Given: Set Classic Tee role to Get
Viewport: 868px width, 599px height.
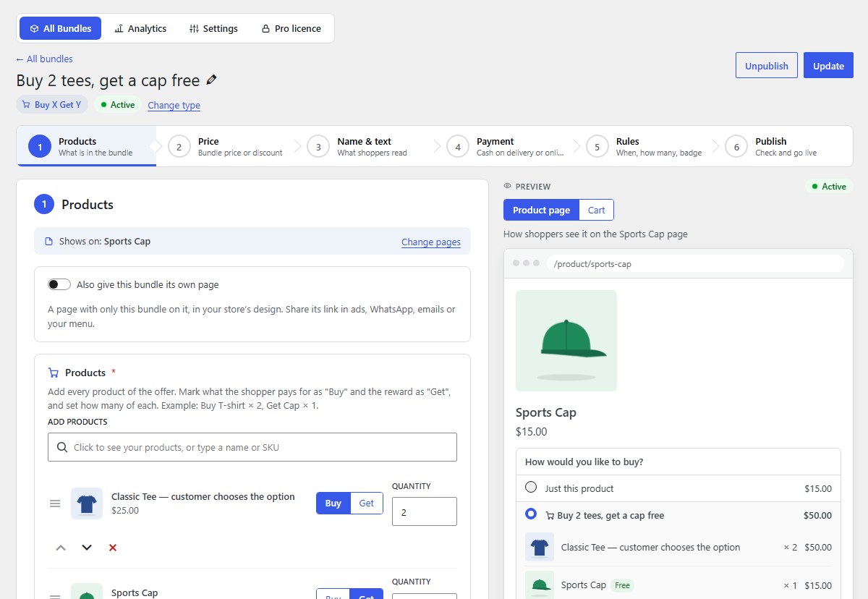Looking at the screenshot, I should [x=367, y=503].
